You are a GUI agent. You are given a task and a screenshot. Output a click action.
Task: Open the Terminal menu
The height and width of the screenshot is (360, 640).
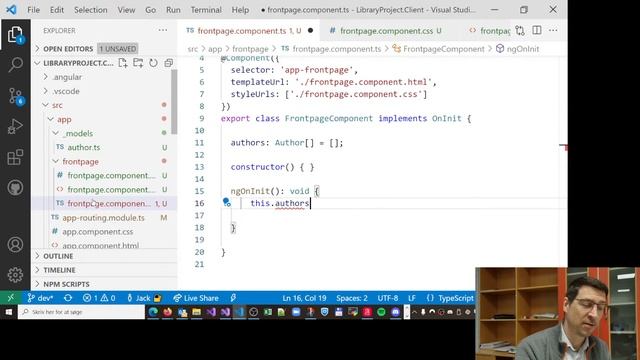206,10
